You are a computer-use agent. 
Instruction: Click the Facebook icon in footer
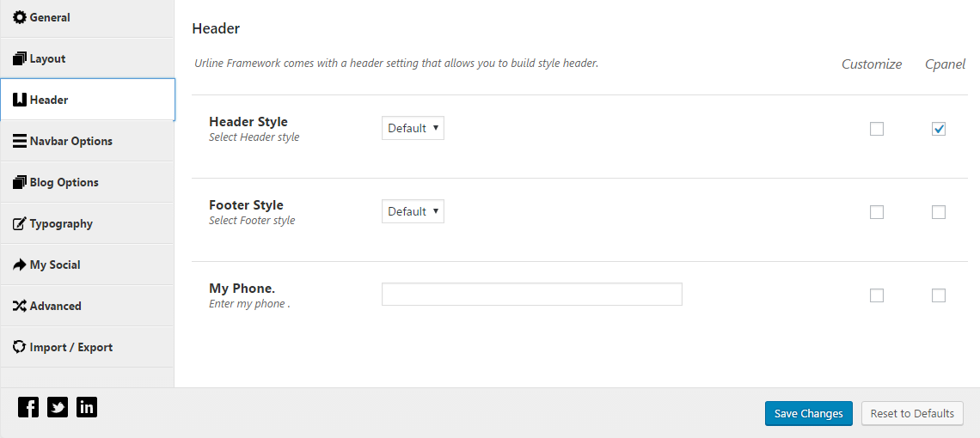click(x=28, y=407)
